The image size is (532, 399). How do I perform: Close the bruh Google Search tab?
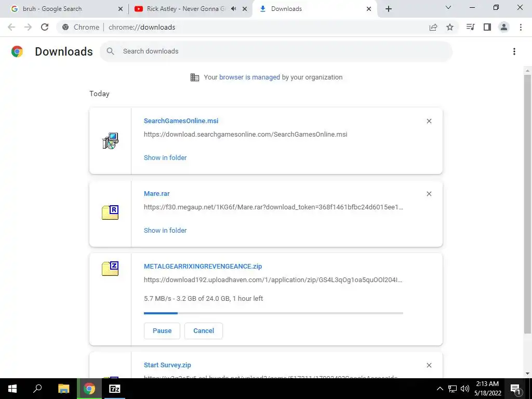pyautogui.click(x=120, y=9)
